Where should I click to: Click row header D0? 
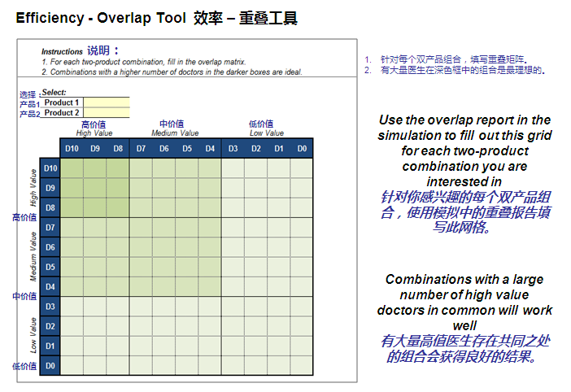click(50, 365)
